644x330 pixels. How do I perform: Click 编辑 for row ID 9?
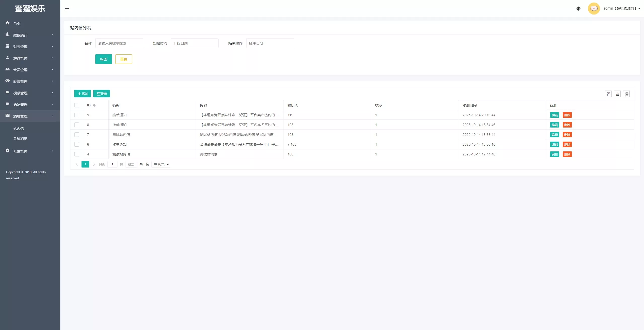[x=554, y=115]
